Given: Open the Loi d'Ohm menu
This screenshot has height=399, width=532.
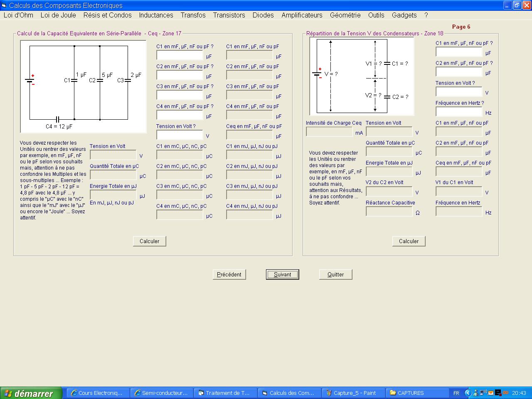Looking at the screenshot, I should (x=18, y=15).
